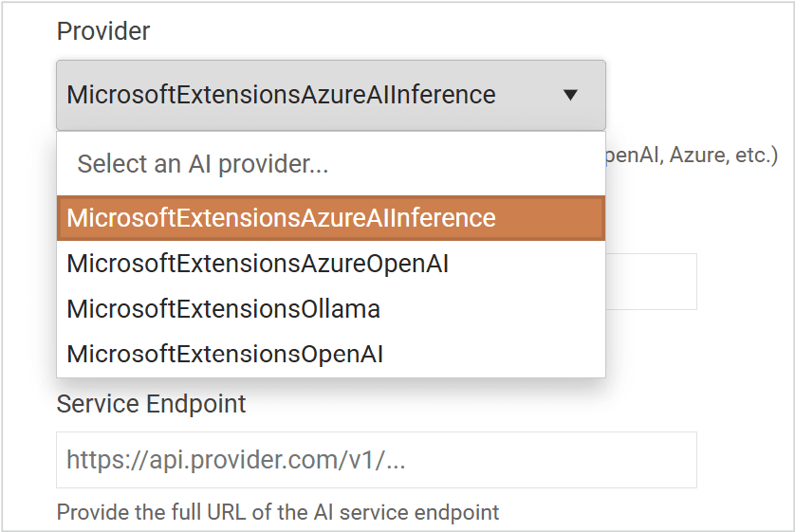Switch provider to Azure OpenAI
This screenshot has width=795, height=532.
coord(258,264)
